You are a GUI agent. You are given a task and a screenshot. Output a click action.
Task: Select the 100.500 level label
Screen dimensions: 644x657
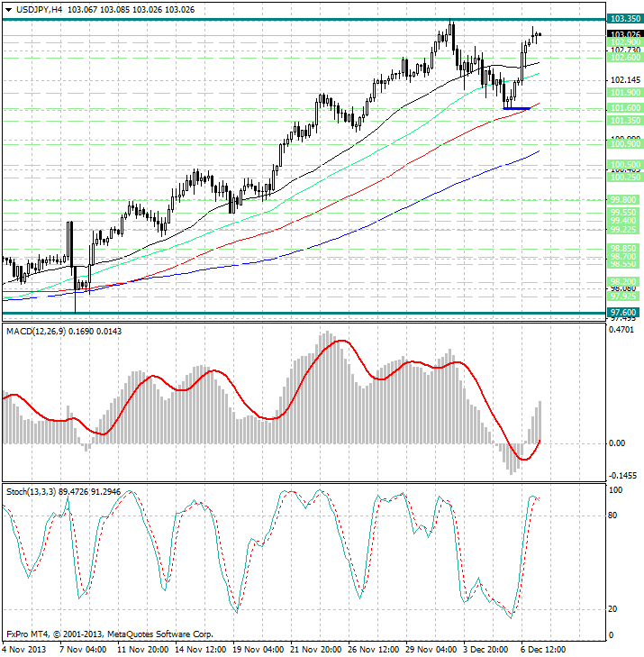625,165
